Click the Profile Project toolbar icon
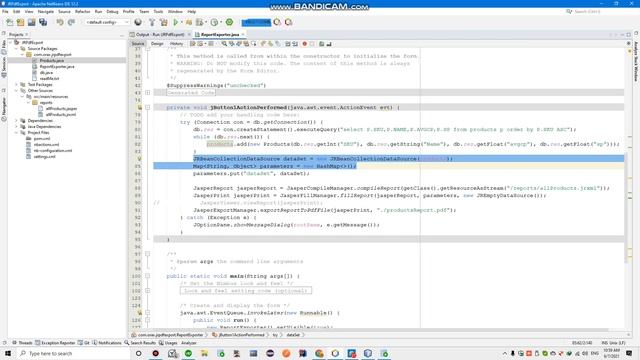Image resolution: width=640 pixels, height=360 pixels. [214, 22]
